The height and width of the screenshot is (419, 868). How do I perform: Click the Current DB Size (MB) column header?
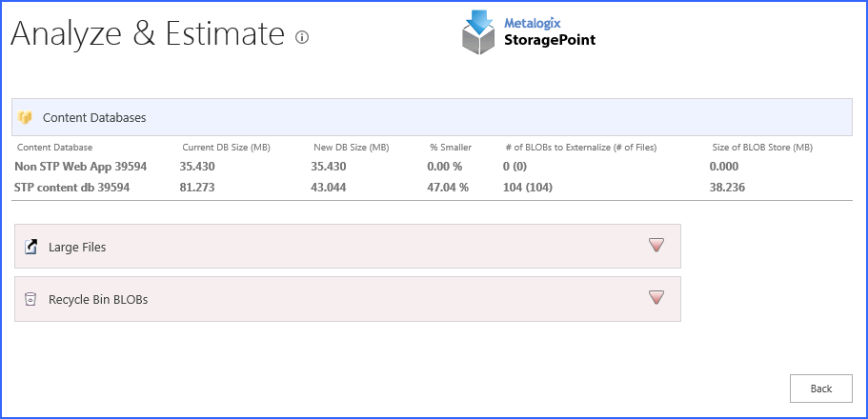coord(227,148)
